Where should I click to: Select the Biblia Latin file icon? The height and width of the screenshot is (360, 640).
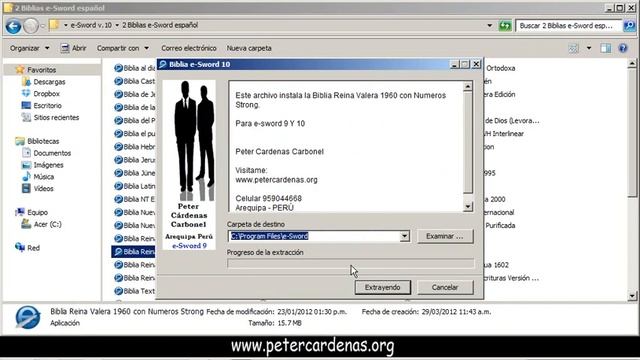tap(119, 186)
